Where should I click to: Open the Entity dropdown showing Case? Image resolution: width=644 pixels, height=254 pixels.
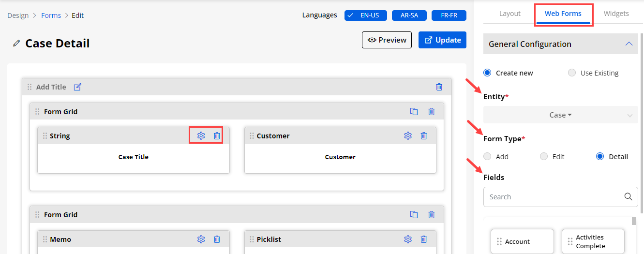coord(560,115)
